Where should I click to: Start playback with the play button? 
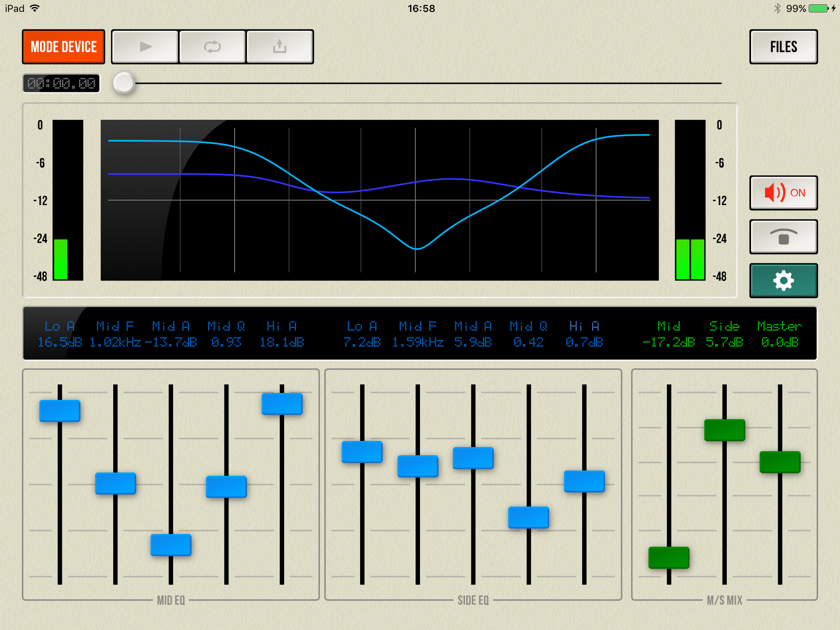click(x=145, y=47)
